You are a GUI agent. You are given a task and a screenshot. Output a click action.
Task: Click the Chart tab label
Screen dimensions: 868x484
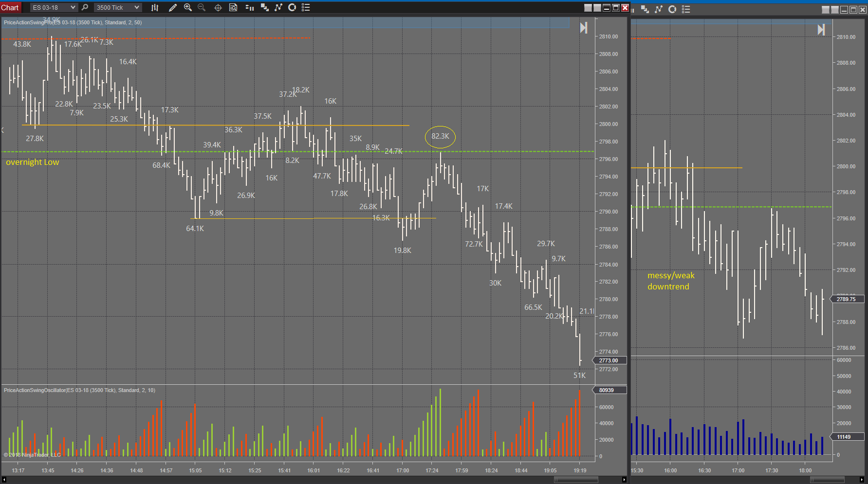[x=10, y=7]
